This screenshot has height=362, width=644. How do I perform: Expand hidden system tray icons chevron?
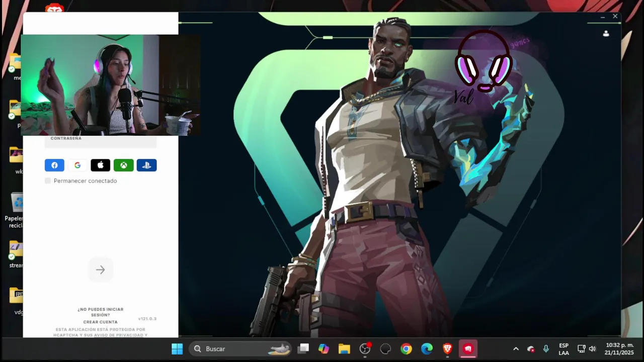[516, 349]
